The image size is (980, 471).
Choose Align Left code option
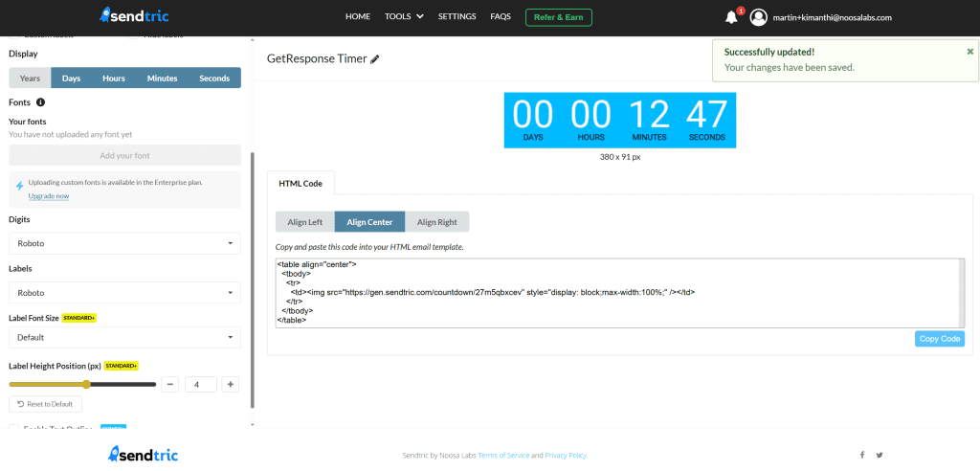pyautogui.click(x=305, y=222)
